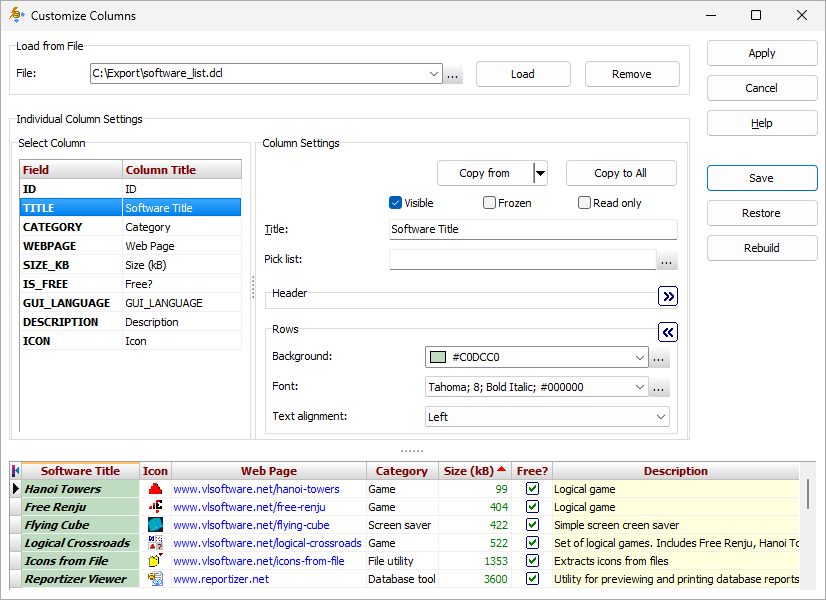Sort by the Size (kB) column header

tap(474, 470)
